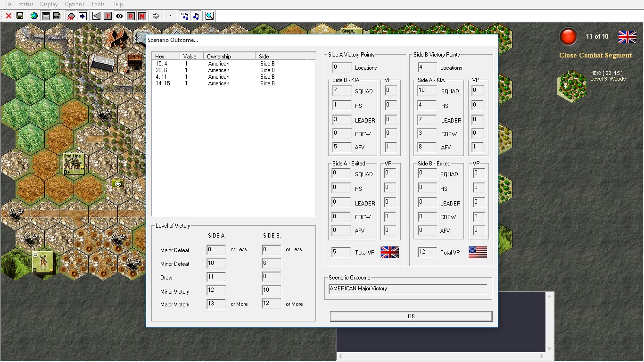Toggle the eye visibility icon in the toolbar
The image size is (644, 362).
pyautogui.click(x=119, y=16)
